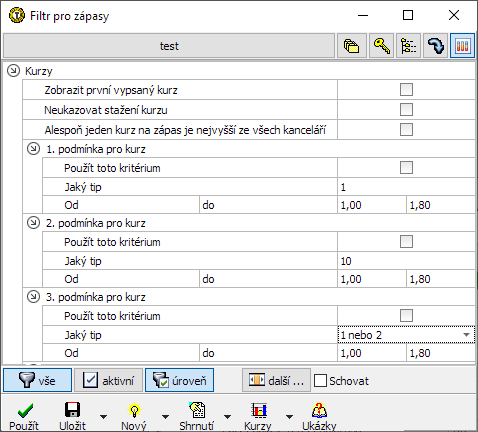Click the 'další ...' button
The height and width of the screenshot is (432, 478).
click(276, 380)
